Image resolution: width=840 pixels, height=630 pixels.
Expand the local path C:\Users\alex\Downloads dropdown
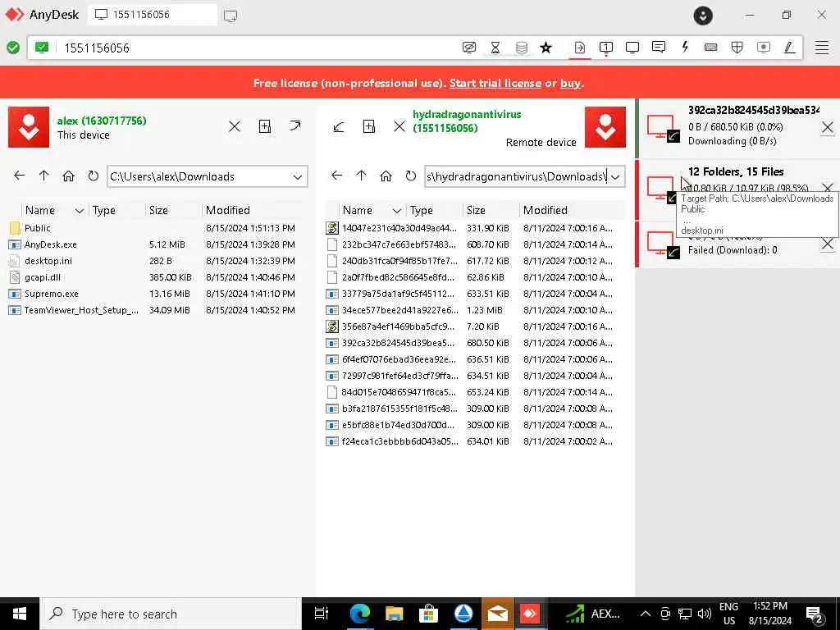pyautogui.click(x=297, y=177)
